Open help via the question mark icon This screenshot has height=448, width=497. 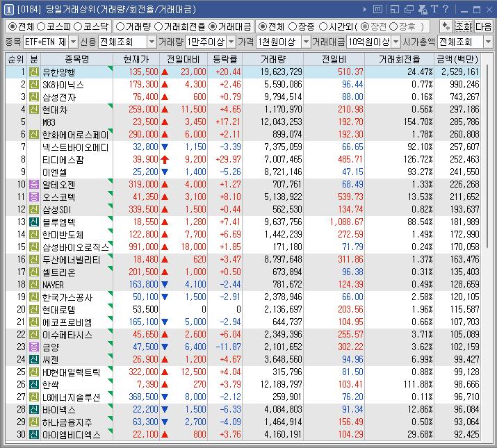click(x=446, y=9)
